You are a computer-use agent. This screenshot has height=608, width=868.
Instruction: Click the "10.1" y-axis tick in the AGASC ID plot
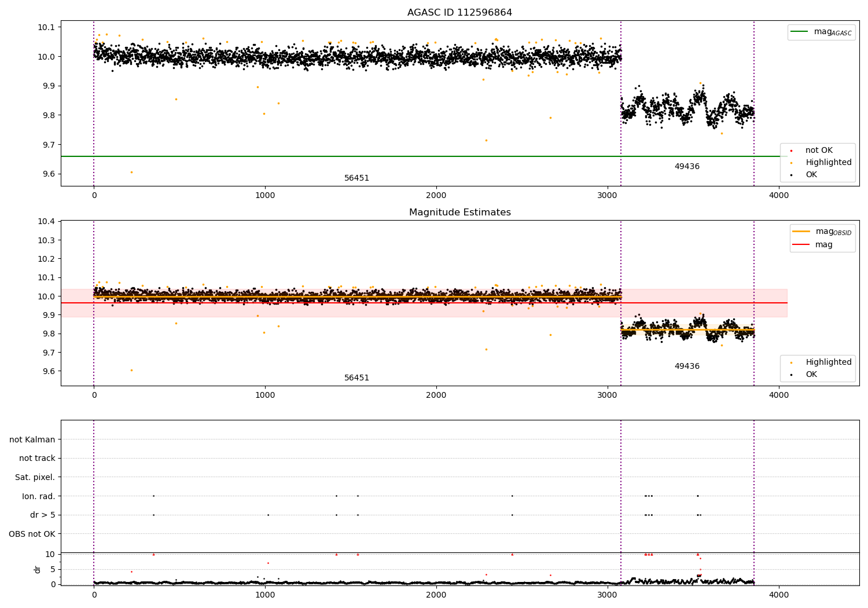click(x=47, y=28)
